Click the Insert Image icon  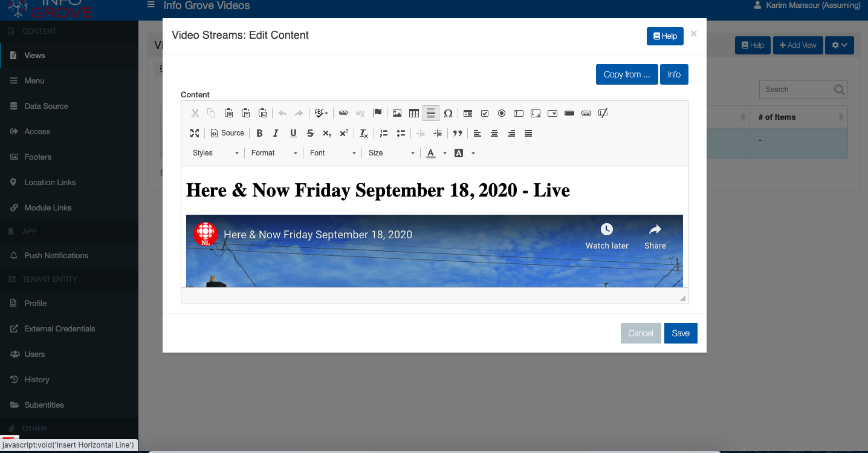pos(397,113)
